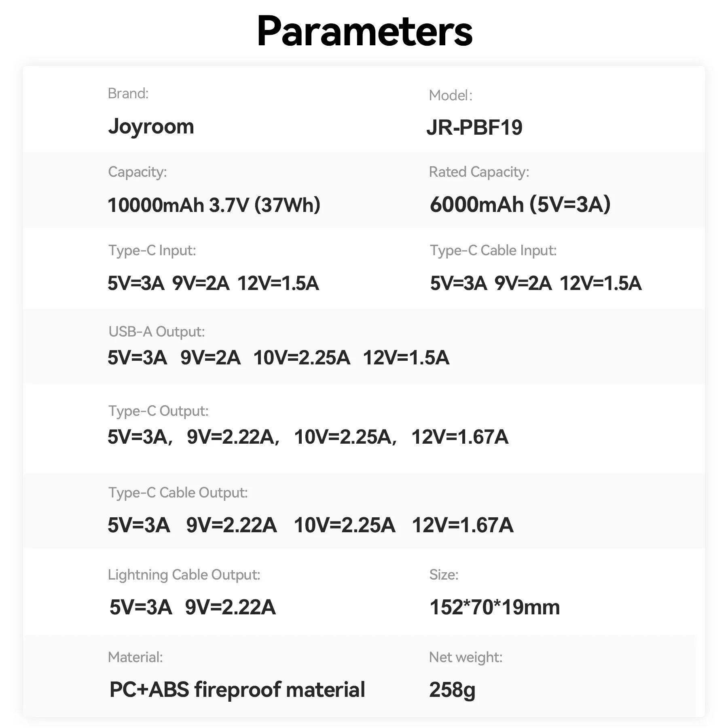Click the Rated Capacity label
Screen dimensions: 728x728
479,172
